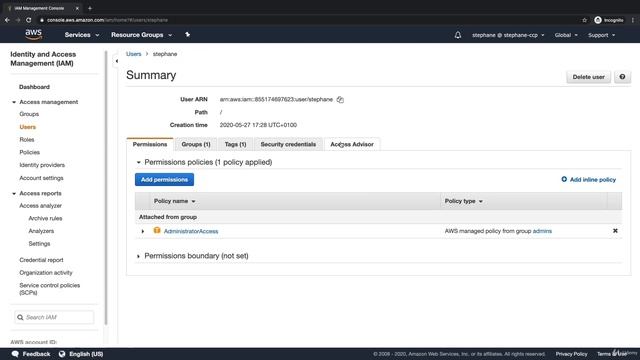Click the globe language icon
The image size is (640, 360).
coord(62,354)
